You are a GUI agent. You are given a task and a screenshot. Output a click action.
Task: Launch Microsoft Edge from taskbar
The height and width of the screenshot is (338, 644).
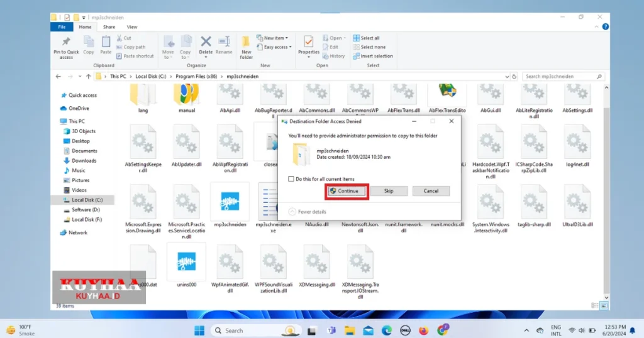[387, 330]
